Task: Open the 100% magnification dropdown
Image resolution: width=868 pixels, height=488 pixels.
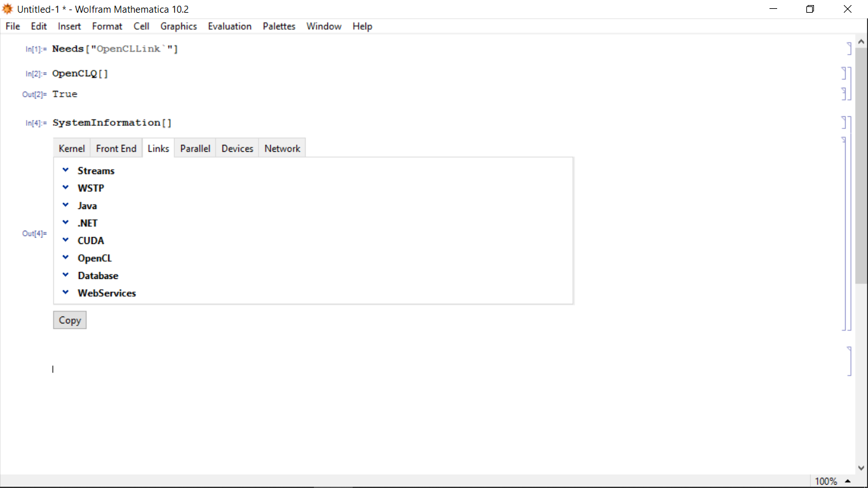Action: [x=833, y=481]
